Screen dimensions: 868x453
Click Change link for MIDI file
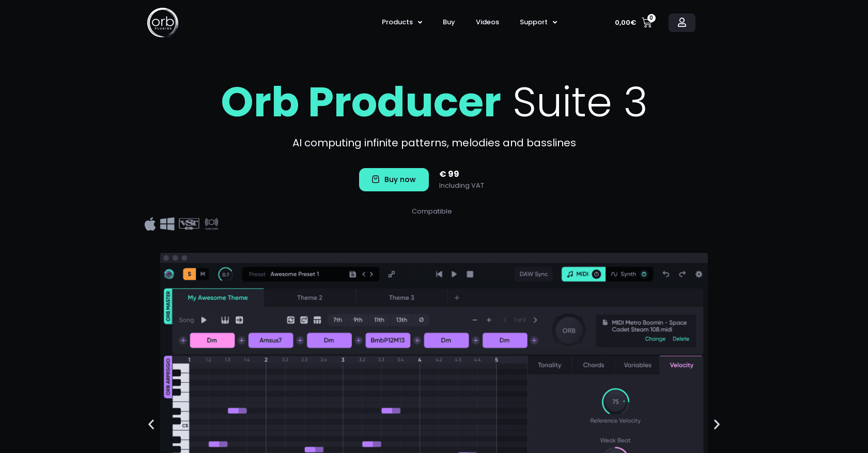click(x=655, y=339)
